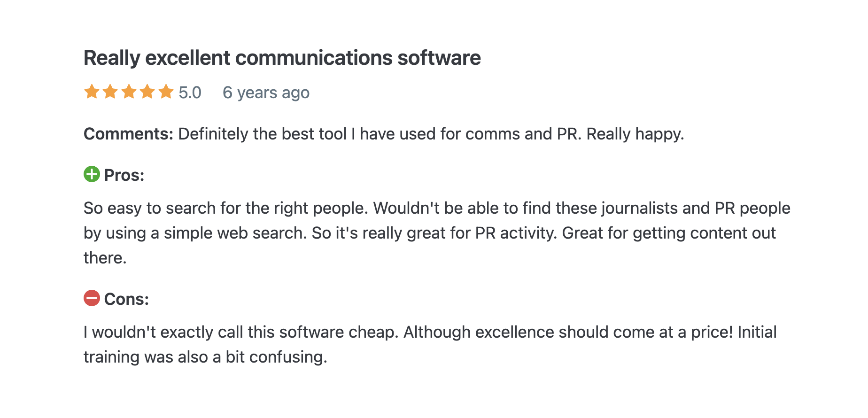Click the red minus Cons icon
The image size is (868, 418).
pyautogui.click(x=92, y=298)
